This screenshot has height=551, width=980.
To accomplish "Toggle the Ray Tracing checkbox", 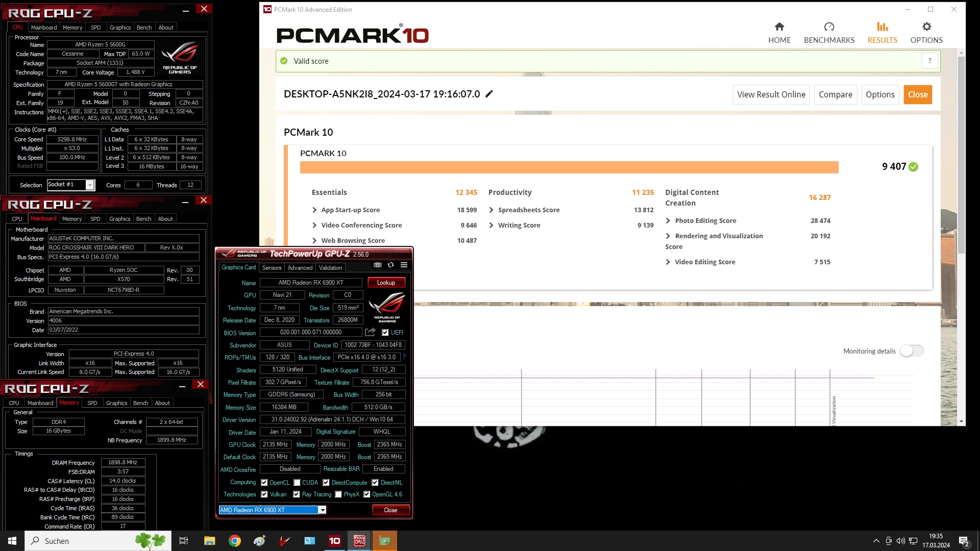I will tap(296, 494).
